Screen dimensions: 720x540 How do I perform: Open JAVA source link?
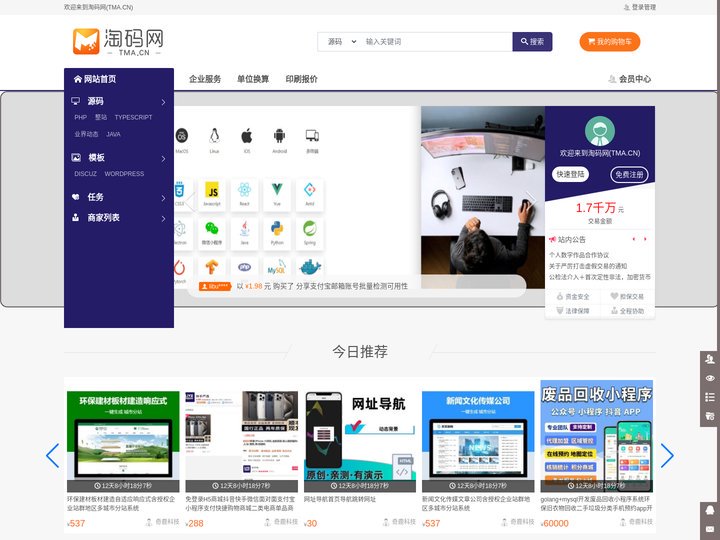(x=113, y=135)
